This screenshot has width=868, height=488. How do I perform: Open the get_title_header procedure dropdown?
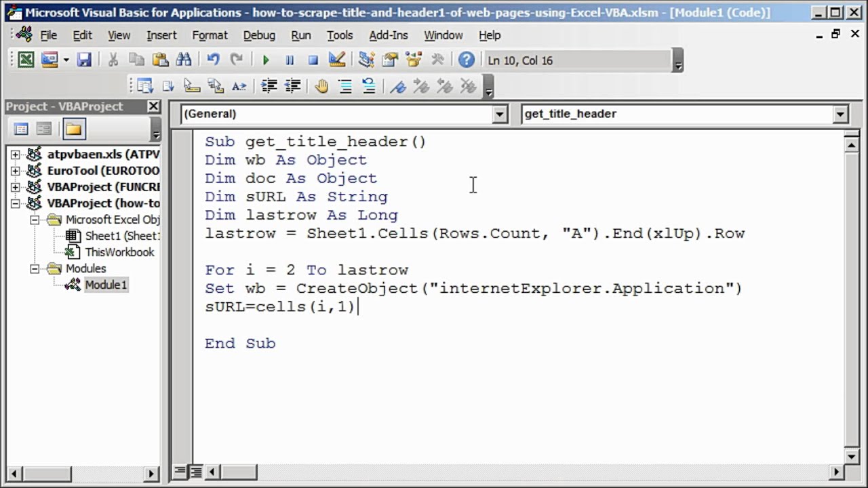tap(840, 114)
